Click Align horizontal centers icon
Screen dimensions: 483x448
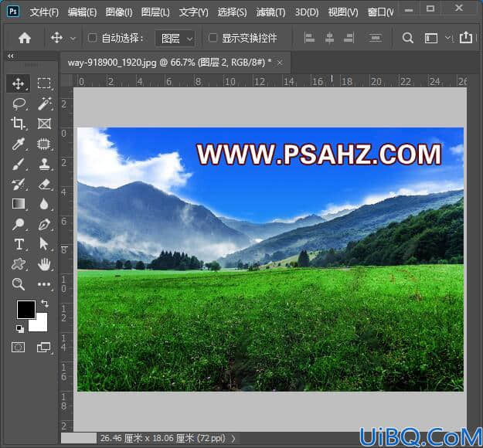point(329,38)
